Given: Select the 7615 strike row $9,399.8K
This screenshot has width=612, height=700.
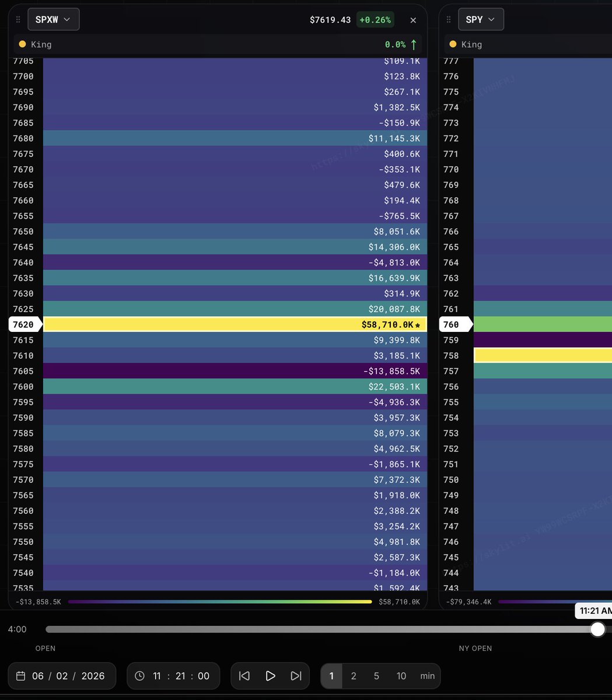Looking at the screenshot, I should (x=235, y=339).
